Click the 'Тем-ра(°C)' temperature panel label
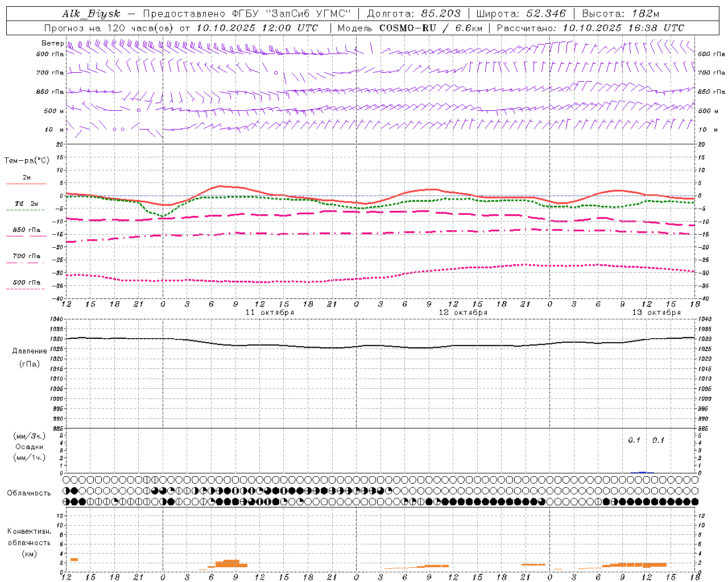Viewport: 728px width, 582px height. pyautogui.click(x=27, y=161)
